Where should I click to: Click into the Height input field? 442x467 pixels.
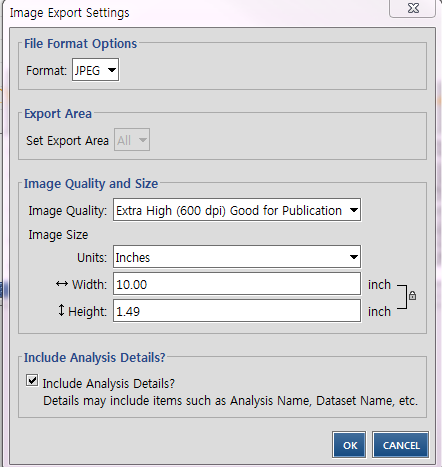point(237,311)
